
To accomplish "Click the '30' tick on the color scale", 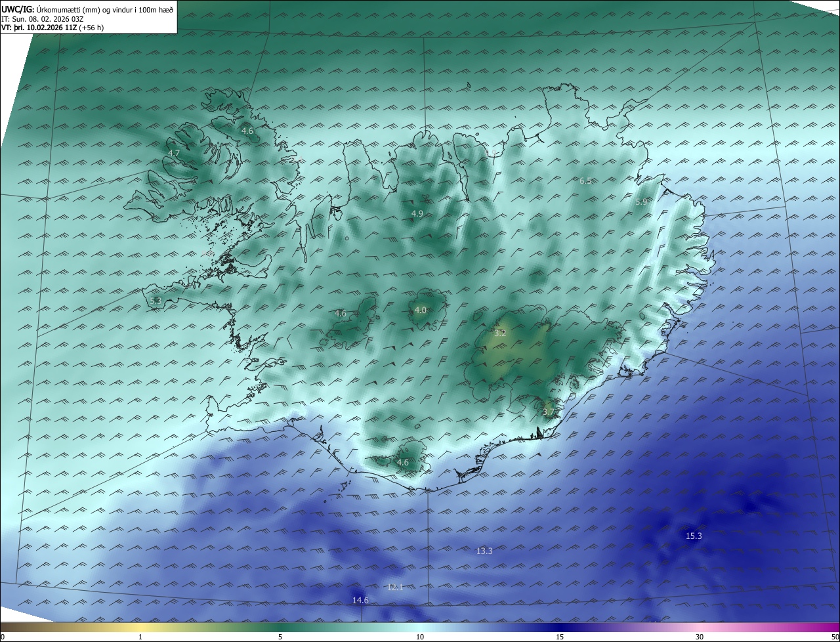I will pos(700,637).
